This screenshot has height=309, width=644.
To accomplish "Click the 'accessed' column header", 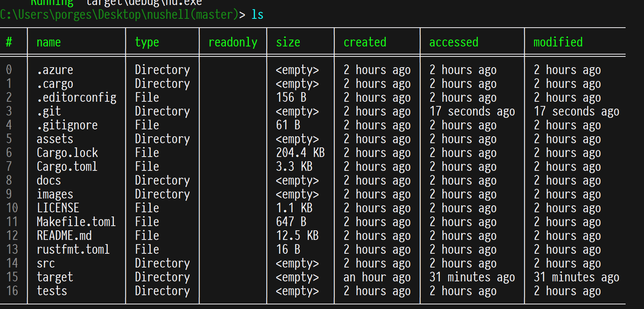I will coord(454,42).
